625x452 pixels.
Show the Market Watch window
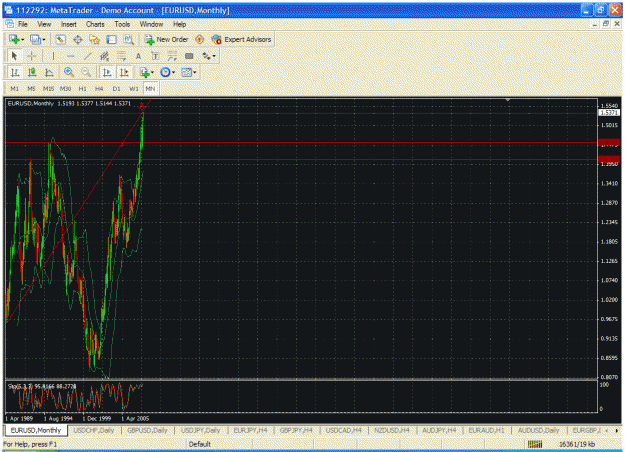(60, 39)
